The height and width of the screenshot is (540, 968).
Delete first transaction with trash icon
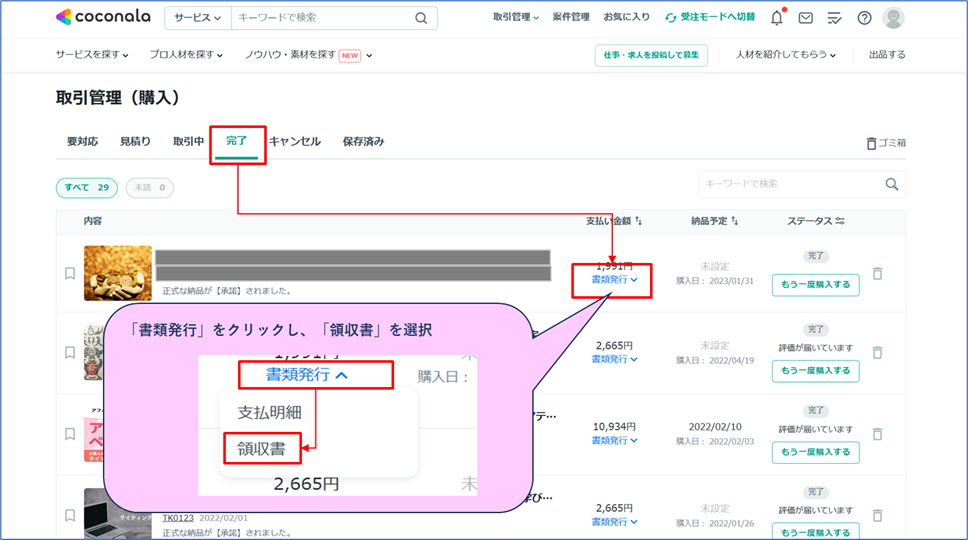pos(877,273)
